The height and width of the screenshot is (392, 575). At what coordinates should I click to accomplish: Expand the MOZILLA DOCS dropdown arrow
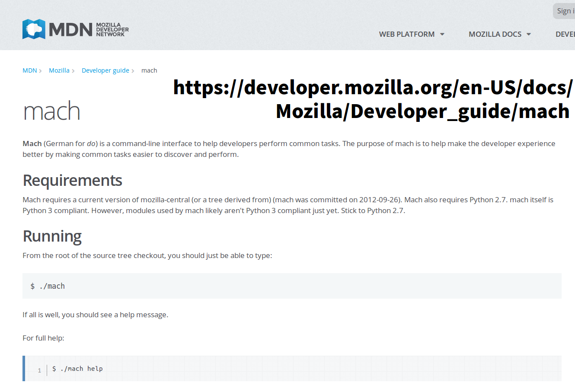click(x=529, y=34)
